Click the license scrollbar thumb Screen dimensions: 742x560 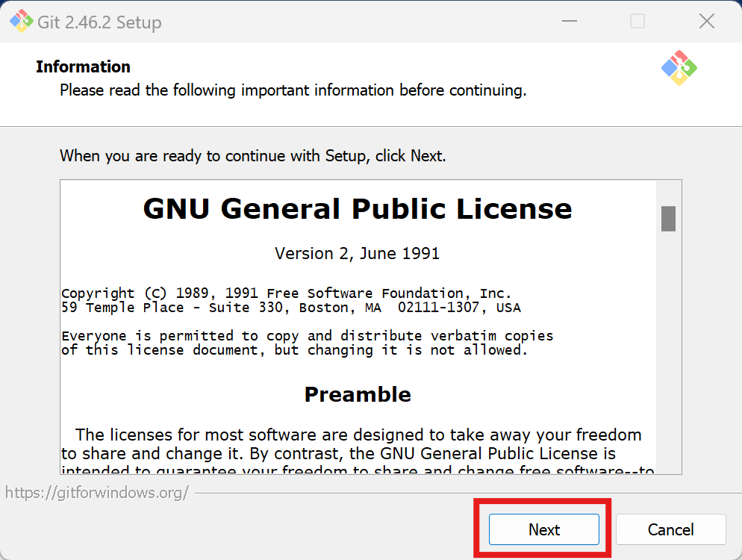click(668, 219)
